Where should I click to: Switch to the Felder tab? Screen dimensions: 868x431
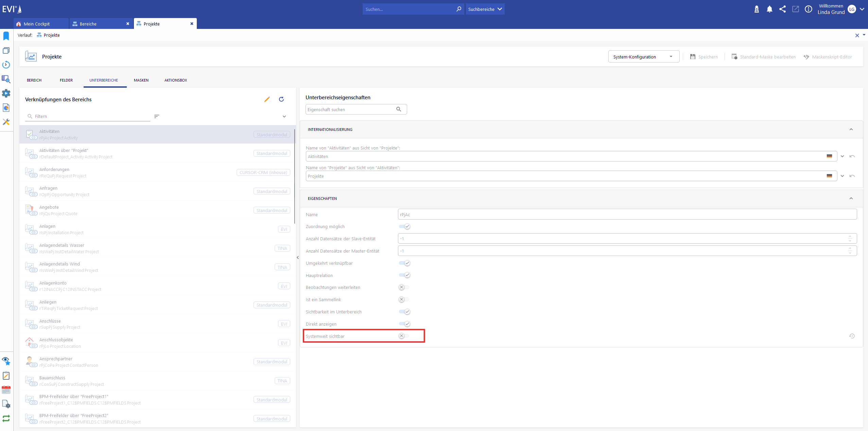66,80
